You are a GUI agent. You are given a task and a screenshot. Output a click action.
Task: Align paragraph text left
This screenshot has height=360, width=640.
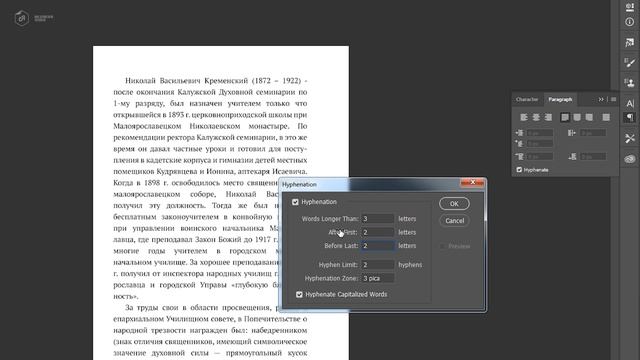tap(524, 118)
